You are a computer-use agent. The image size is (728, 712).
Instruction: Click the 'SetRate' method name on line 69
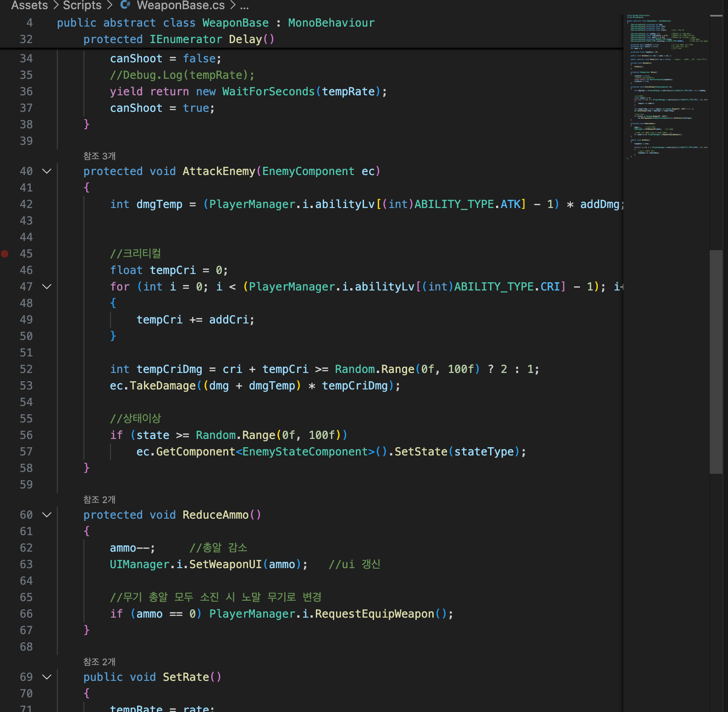[186, 677]
